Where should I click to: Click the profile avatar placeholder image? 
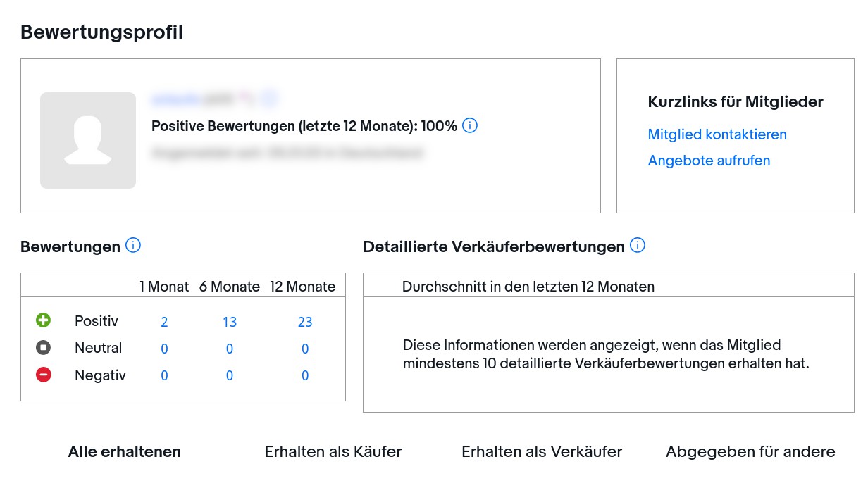[x=88, y=140]
